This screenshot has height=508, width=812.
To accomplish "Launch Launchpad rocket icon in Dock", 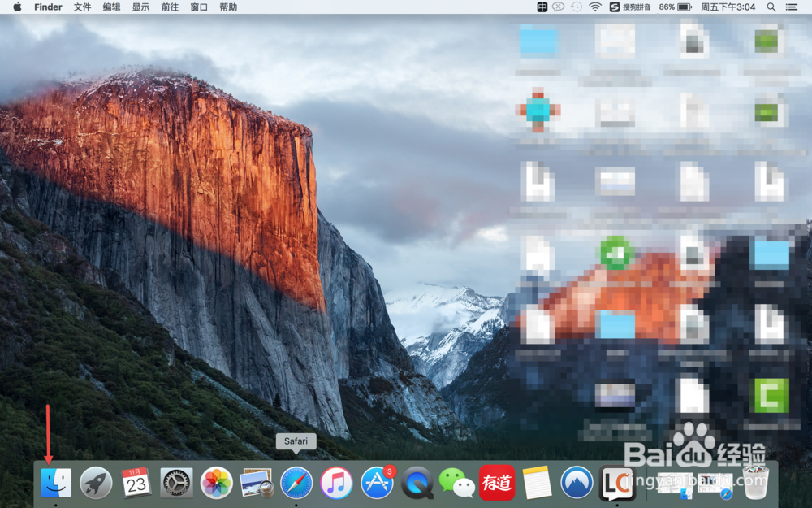I will click(96, 483).
